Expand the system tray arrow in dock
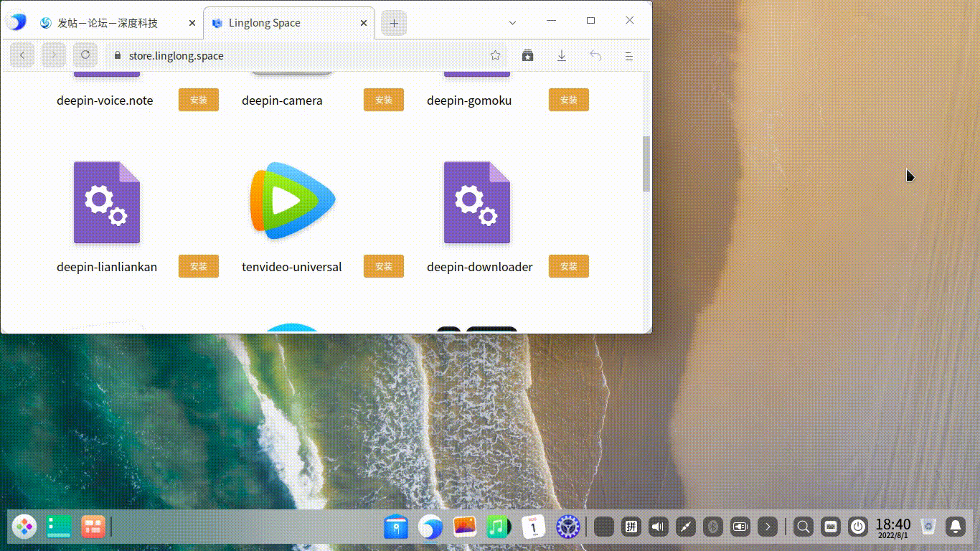The height and width of the screenshot is (551, 980). click(x=768, y=527)
